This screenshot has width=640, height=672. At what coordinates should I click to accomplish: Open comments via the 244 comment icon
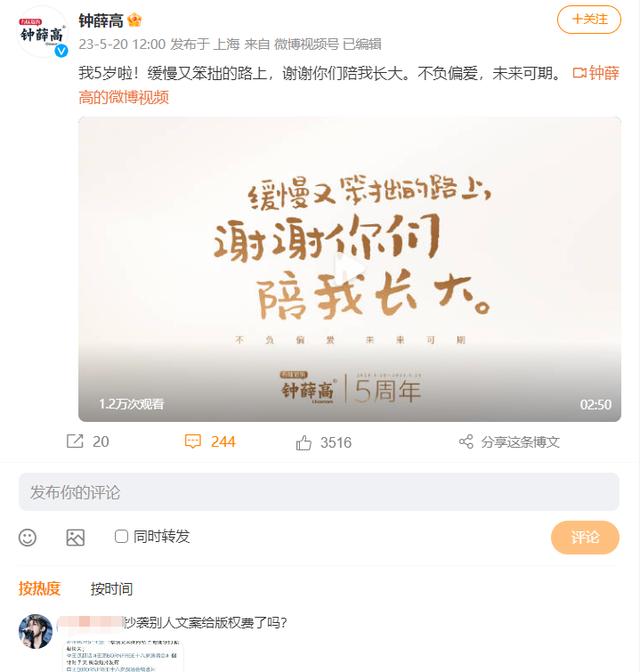pyautogui.click(x=192, y=441)
